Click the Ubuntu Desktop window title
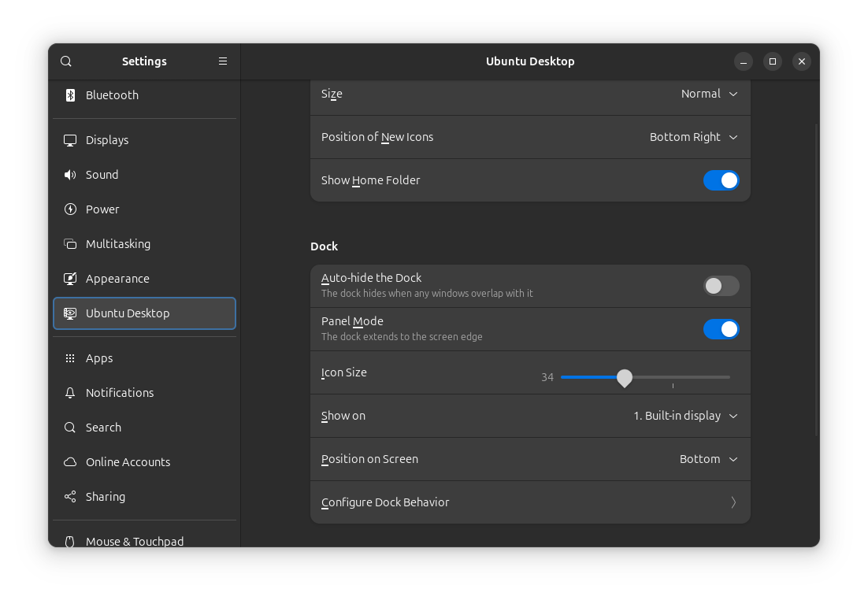The width and height of the screenshot is (868, 600). 530,61
